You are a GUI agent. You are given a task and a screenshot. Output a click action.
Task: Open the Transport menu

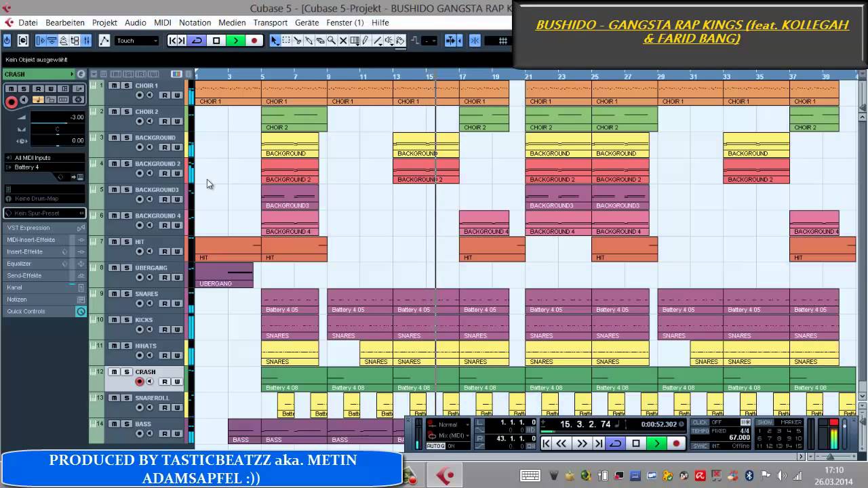pyautogui.click(x=271, y=22)
